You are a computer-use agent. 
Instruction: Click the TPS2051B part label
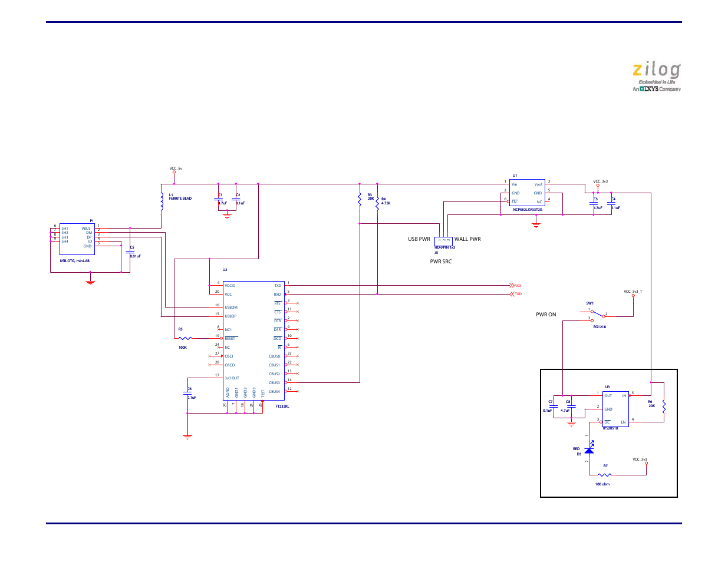coord(610,428)
